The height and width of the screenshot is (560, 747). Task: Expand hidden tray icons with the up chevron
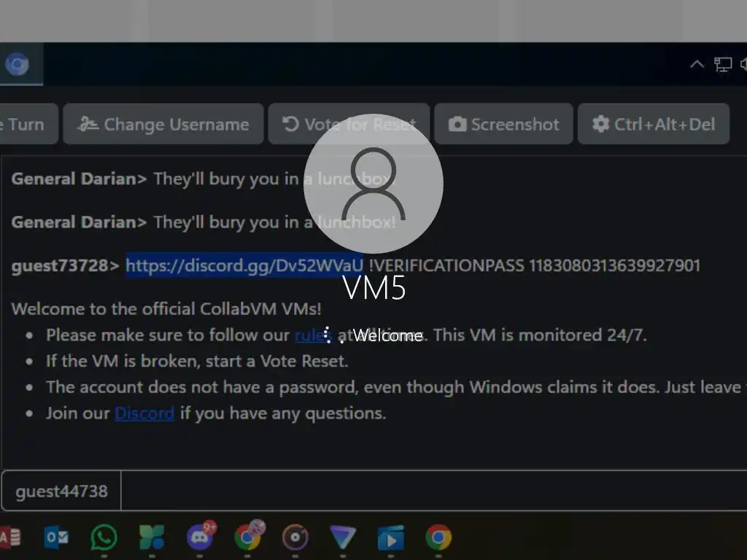click(697, 64)
